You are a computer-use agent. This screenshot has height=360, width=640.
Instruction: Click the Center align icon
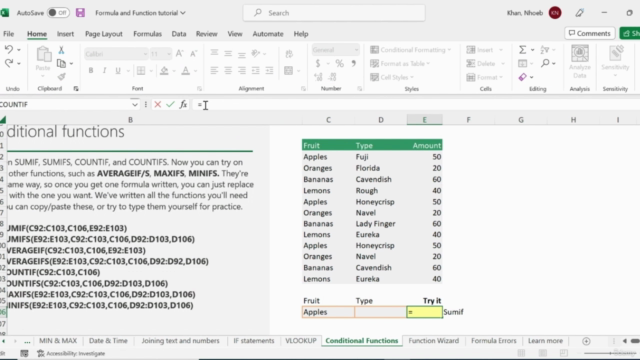pos(228,71)
